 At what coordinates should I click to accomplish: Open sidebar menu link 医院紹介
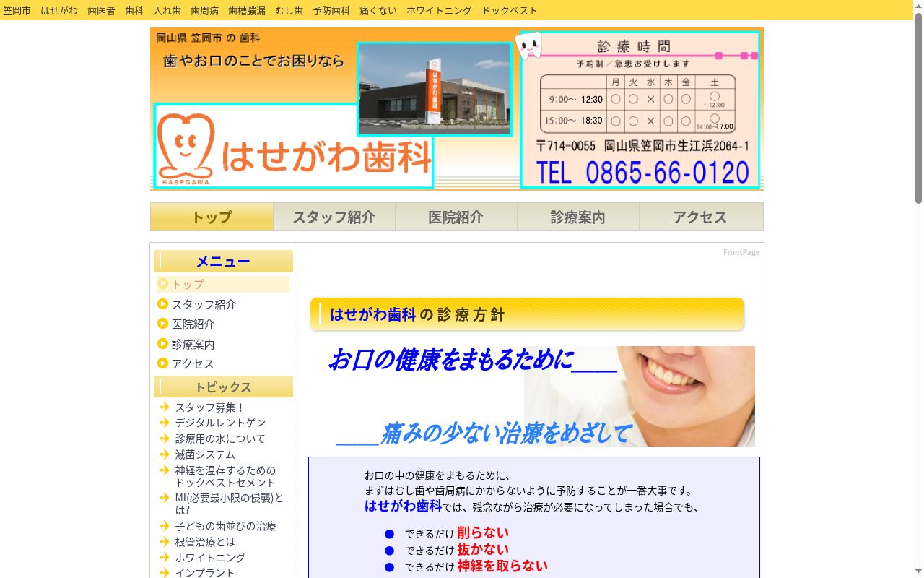point(193,324)
